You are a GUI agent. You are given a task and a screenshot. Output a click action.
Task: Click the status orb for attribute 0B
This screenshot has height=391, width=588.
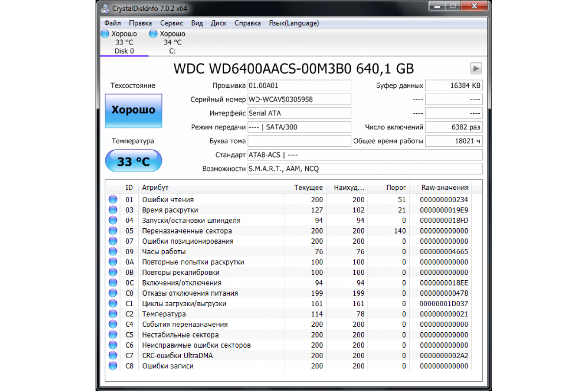pyautogui.click(x=113, y=272)
